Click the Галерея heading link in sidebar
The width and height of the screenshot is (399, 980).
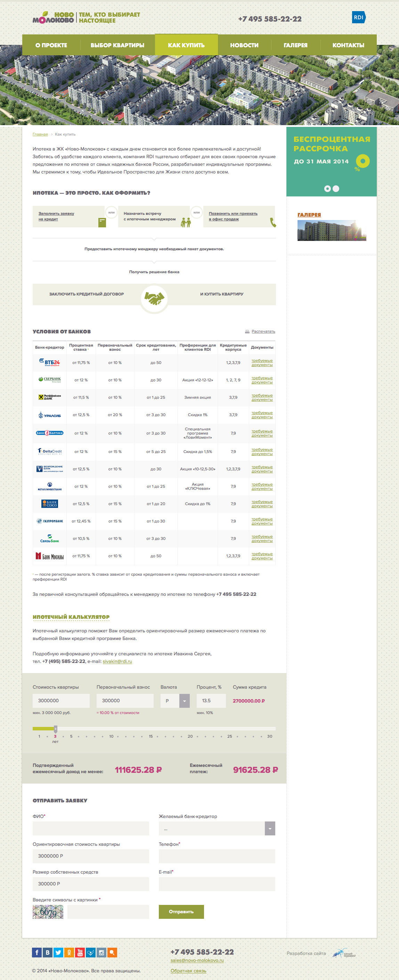(309, 214)
